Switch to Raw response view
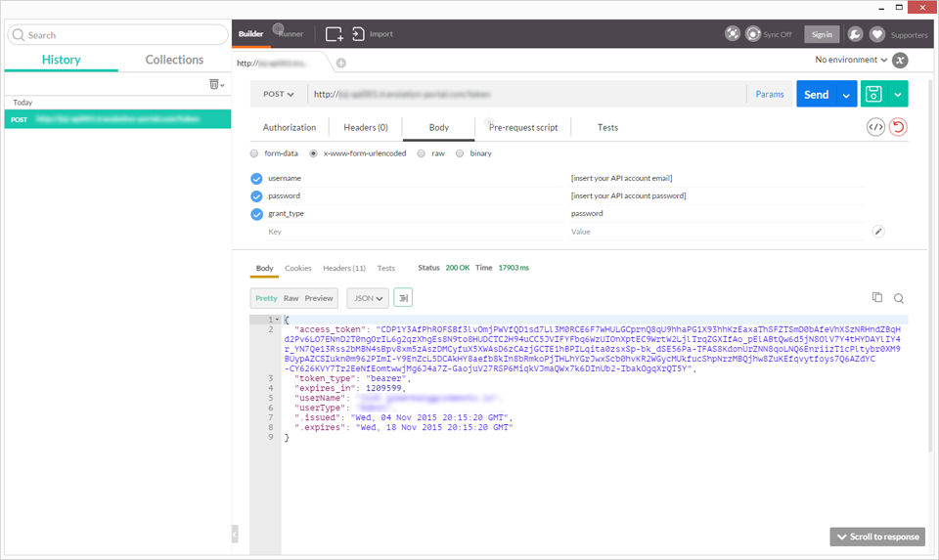 pos(291,298)
